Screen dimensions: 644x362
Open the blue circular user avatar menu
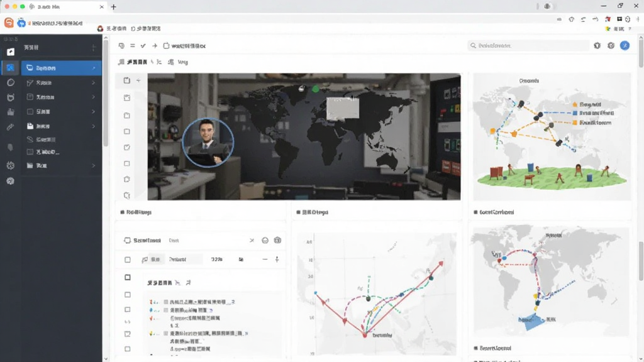coord(625,45)
